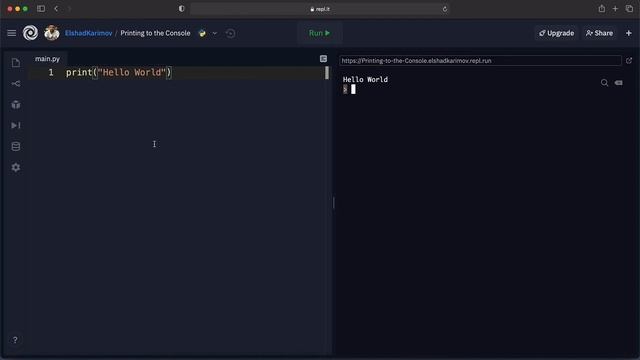Reload the page in Safari
The width and height of the screenshot is (640, 360).
pos(444,9)
